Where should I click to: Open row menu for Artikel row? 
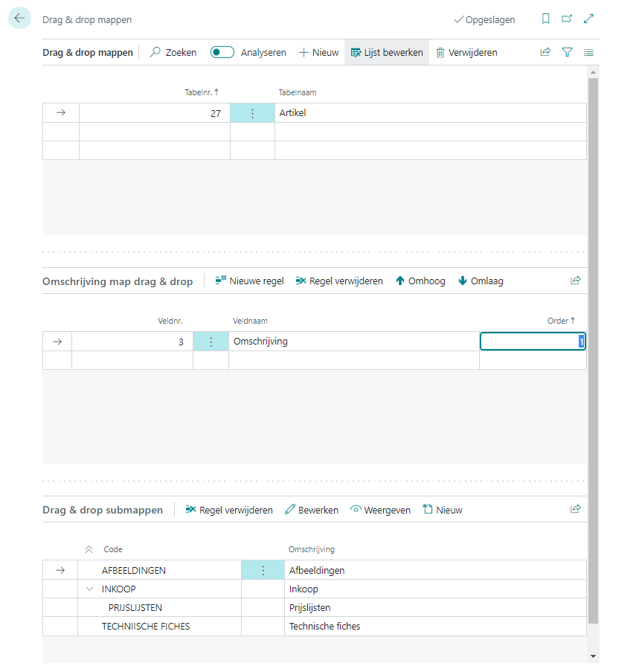252,113
